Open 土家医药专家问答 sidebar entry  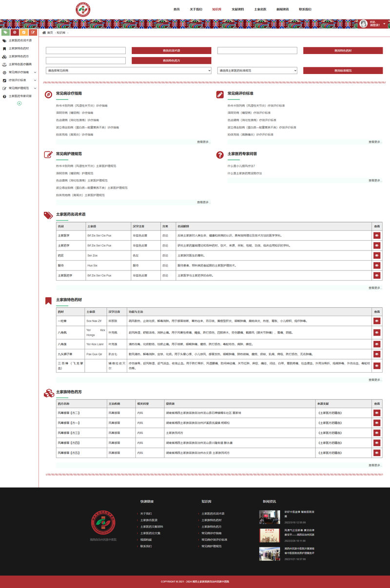(20, 96)
